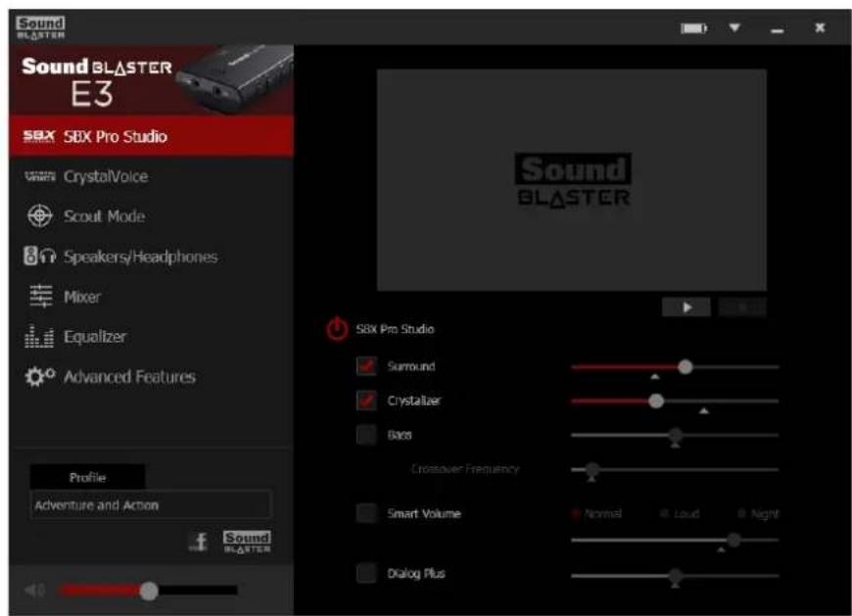This screenshot has width=852, height=616.
Task: Click the Sound Blaster E3 device banner
Action: [151, 80]
